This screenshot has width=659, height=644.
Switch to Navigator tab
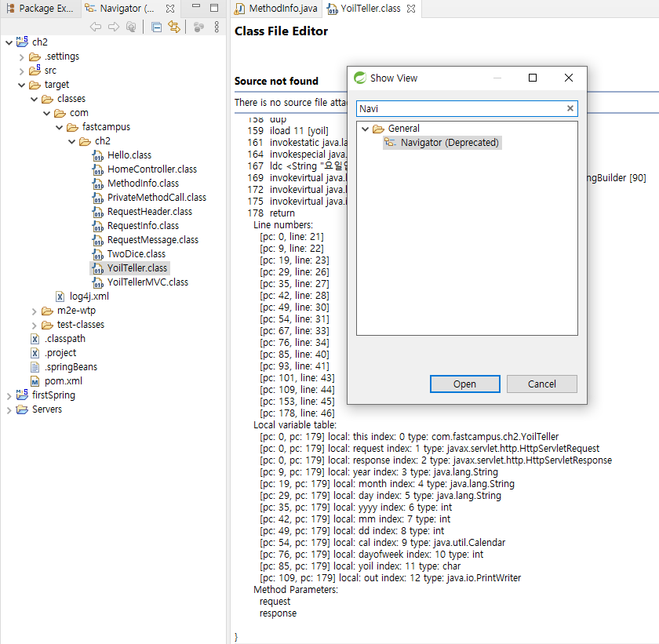point(120,9)
